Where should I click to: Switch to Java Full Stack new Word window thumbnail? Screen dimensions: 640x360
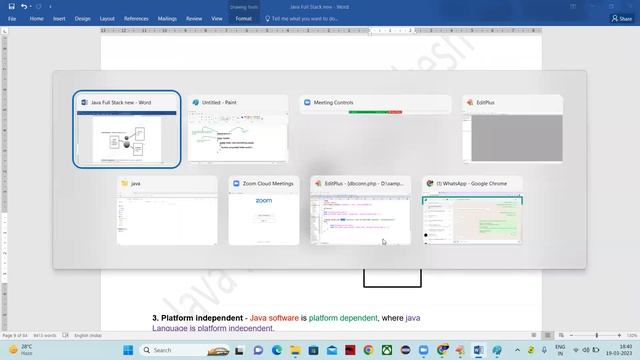[x=127, y=129]
